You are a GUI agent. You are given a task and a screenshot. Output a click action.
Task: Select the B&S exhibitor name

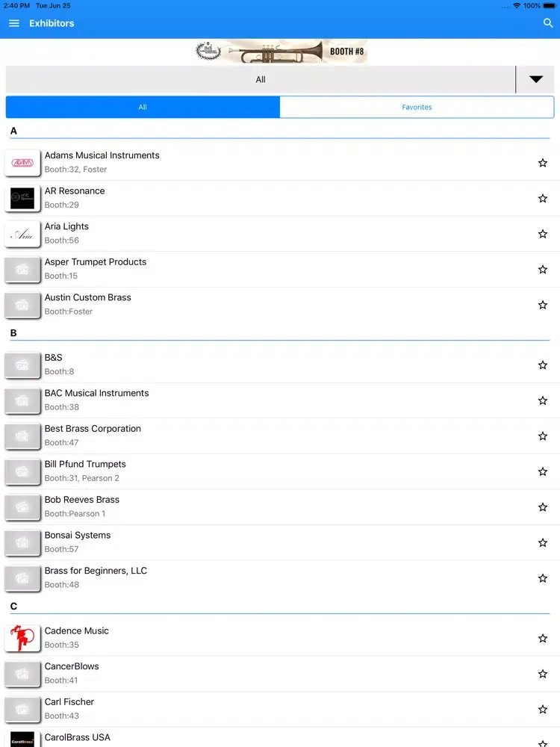[x=53, y=358]
